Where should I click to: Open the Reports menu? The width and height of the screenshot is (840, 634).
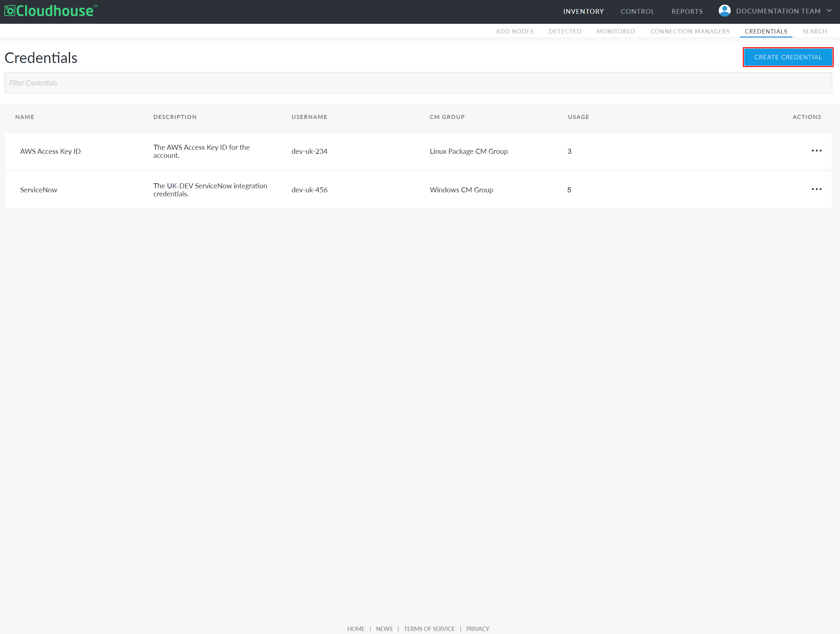[x=687, y=11]
